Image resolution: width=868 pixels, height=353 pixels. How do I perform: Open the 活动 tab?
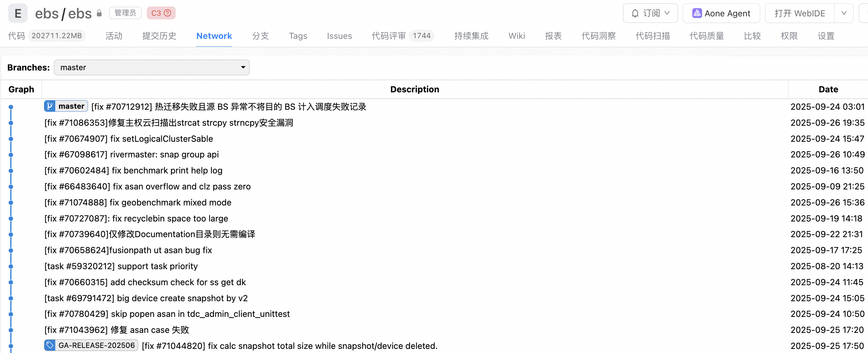(114, 36)
